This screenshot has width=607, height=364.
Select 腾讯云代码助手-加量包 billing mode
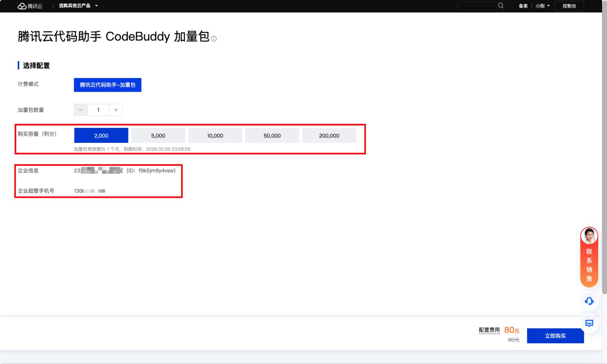pos(108,85)
